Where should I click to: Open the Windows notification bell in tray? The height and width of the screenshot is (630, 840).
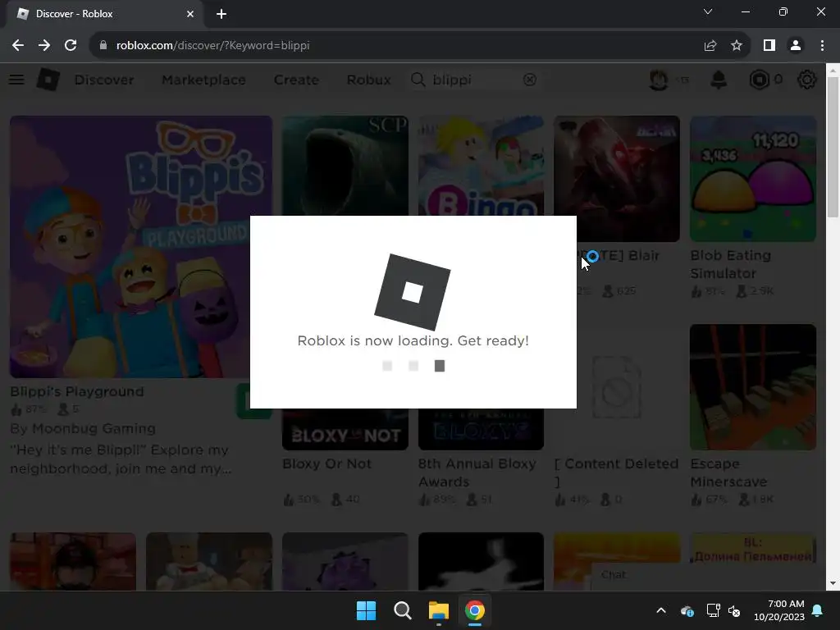click(x=818, y=610)
